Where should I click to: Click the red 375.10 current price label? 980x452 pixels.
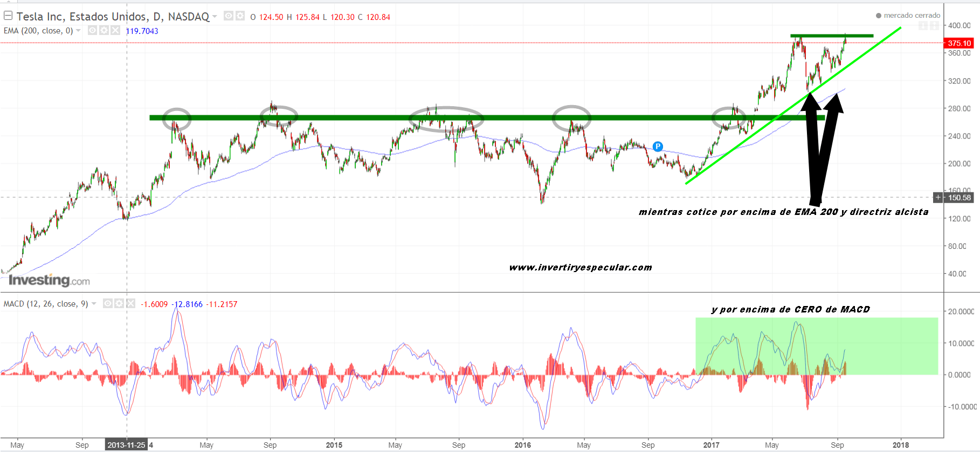[x=959, y=43]
